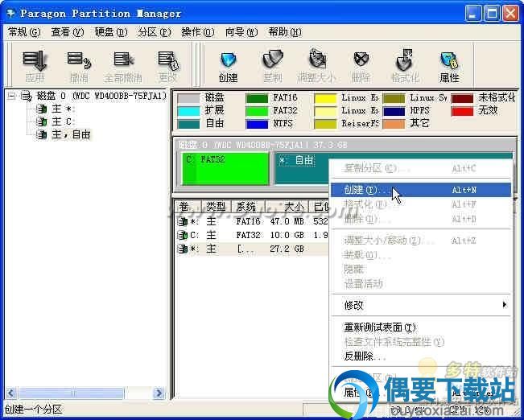Click the Create (创建) partition toolbar icon

(x=229, y=60)
